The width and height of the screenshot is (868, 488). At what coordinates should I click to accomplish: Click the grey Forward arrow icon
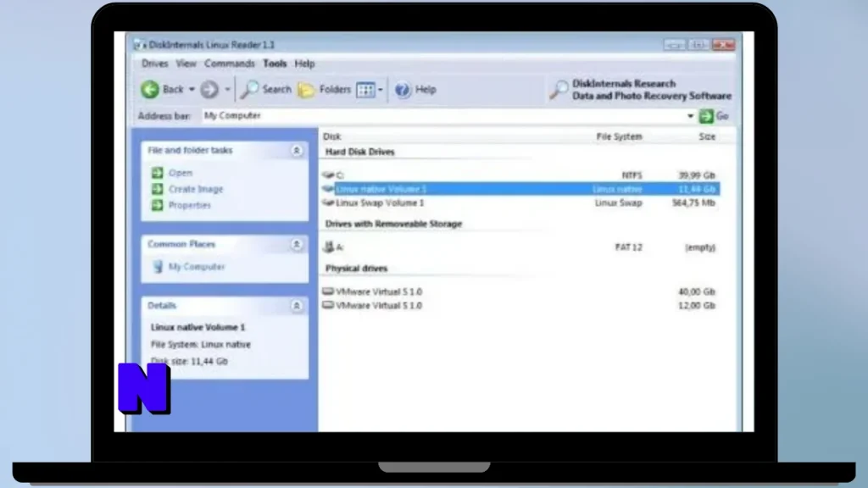209,89
